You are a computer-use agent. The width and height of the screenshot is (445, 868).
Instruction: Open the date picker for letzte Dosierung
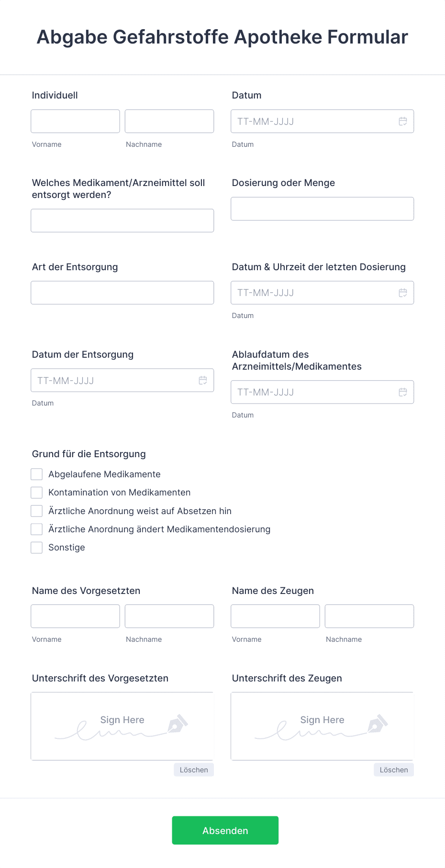click(x=402, y=292)
